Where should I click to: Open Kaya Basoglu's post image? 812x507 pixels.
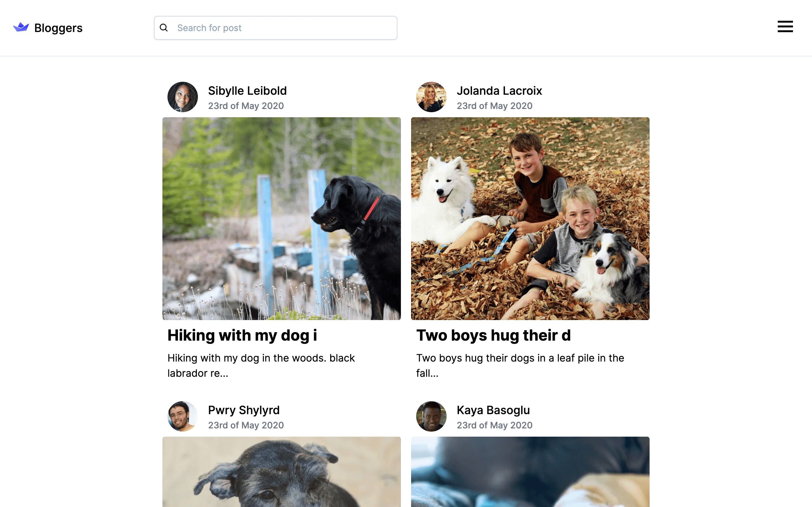click(x=530, y=472)
